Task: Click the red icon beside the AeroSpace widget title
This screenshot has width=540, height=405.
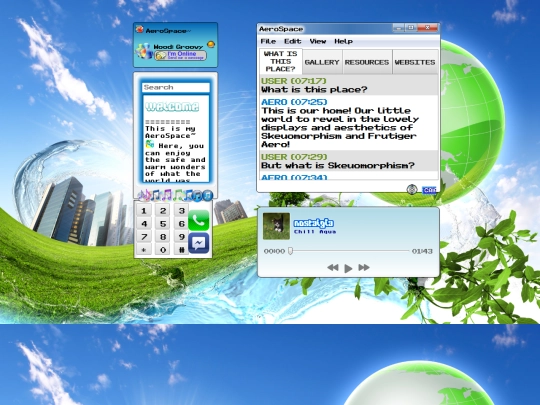Action: pyautogui.click(x=139, y=30)
